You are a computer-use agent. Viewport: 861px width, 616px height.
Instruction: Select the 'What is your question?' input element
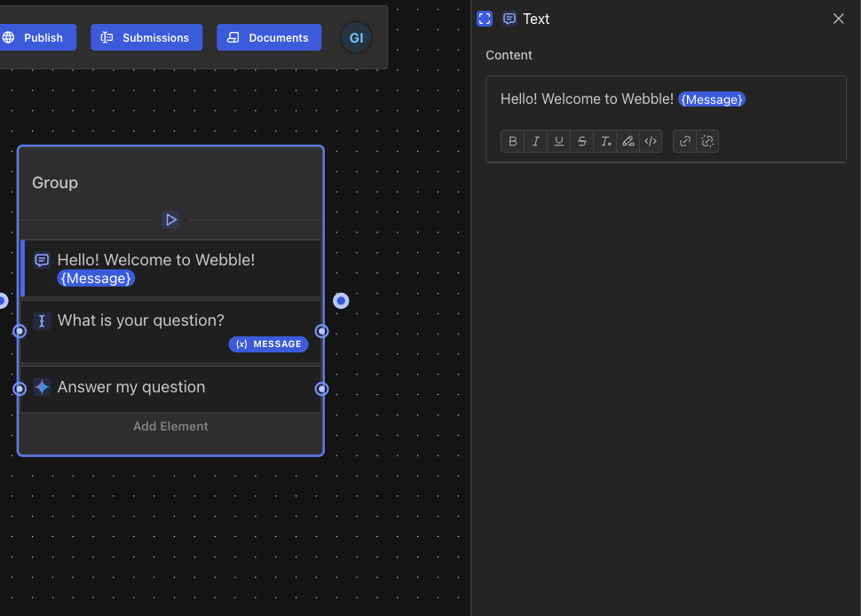(141, 320)
